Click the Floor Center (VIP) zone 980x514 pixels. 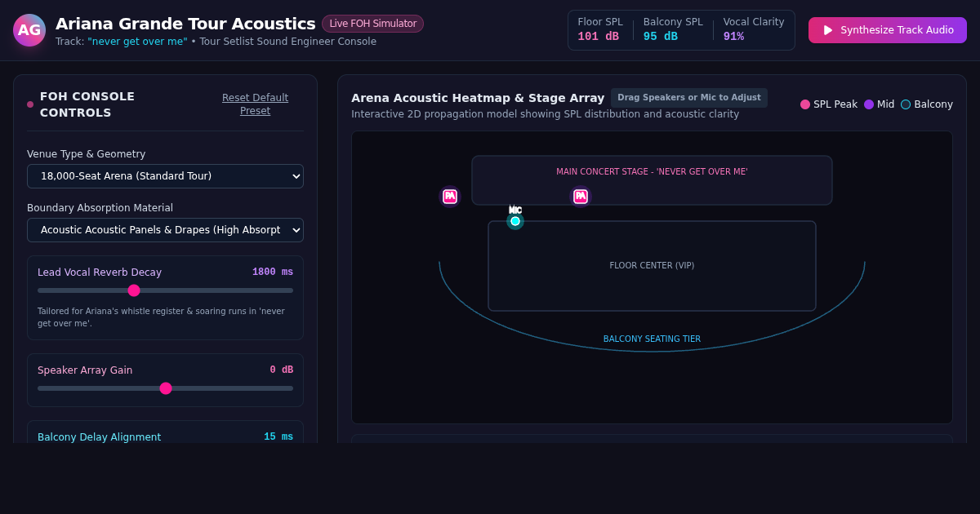pyautogui.click(x=652, y=266)
